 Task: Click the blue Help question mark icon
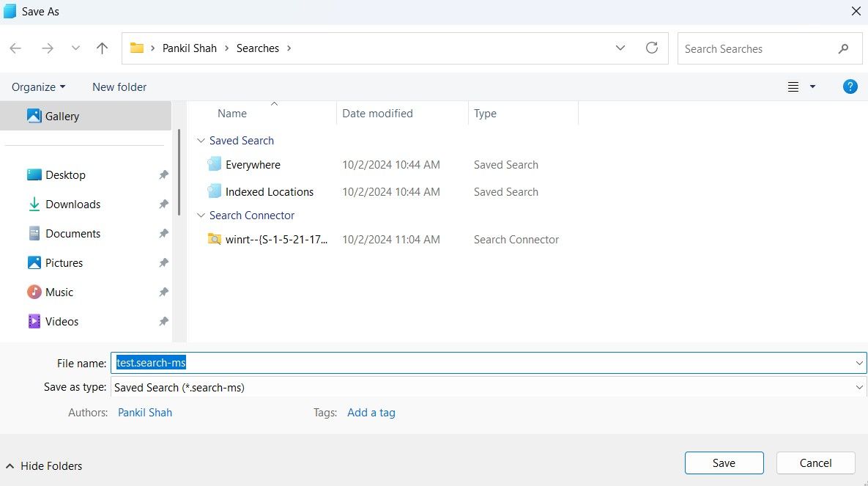850,86
